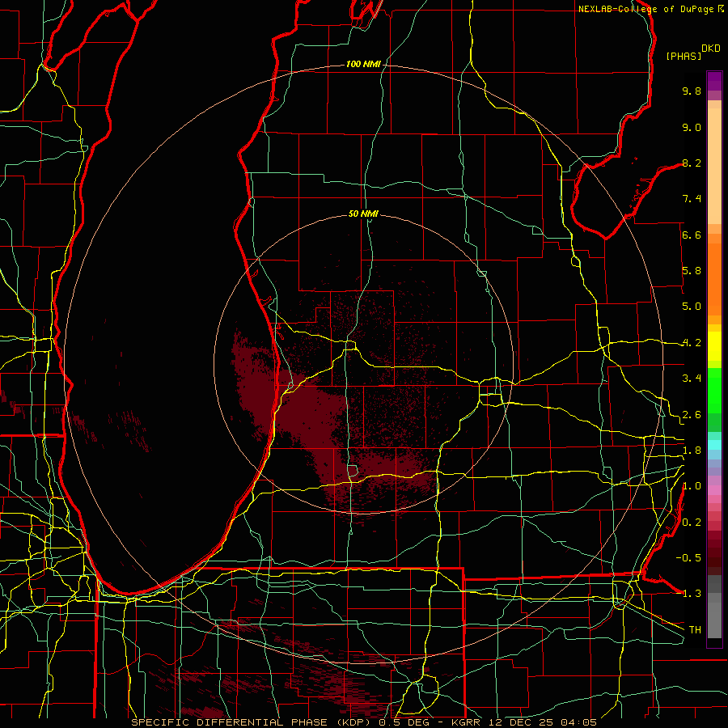Viewport: 728px width, 728px height.
Task: Click the 1.8 scale value
Action: (692, 451)
